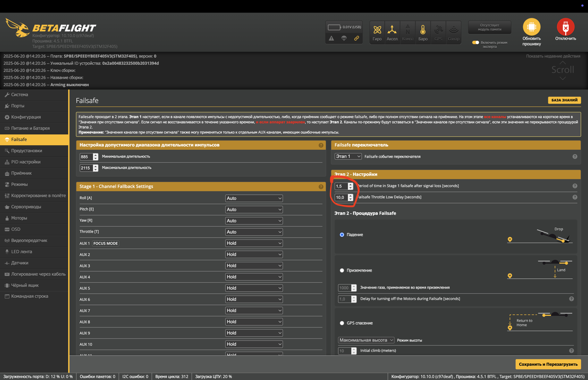
Task: Open help for pulse range settings
Action: [x=321, y=145]
